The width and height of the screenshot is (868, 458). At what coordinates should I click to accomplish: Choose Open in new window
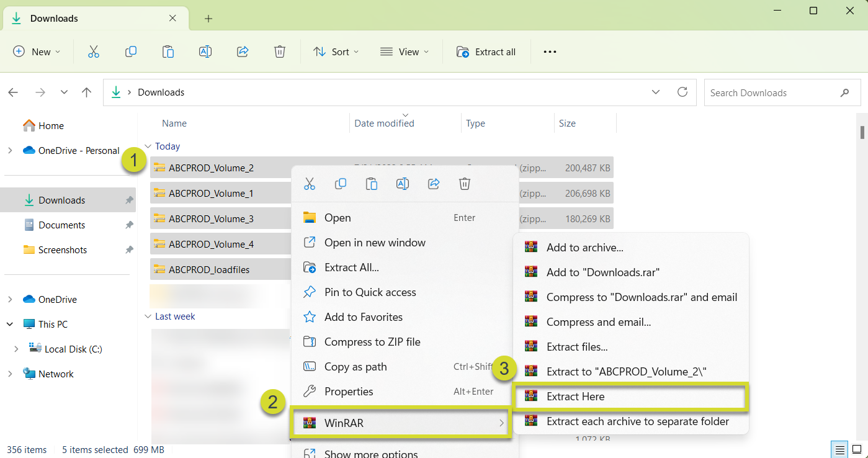coord(405,243)
